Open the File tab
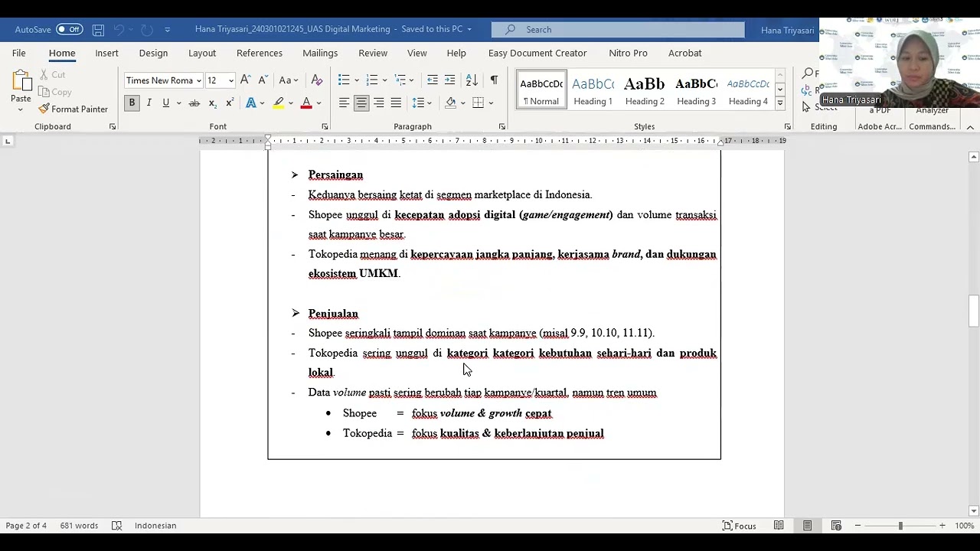The image size is (980, 551). tap(18, 53)
